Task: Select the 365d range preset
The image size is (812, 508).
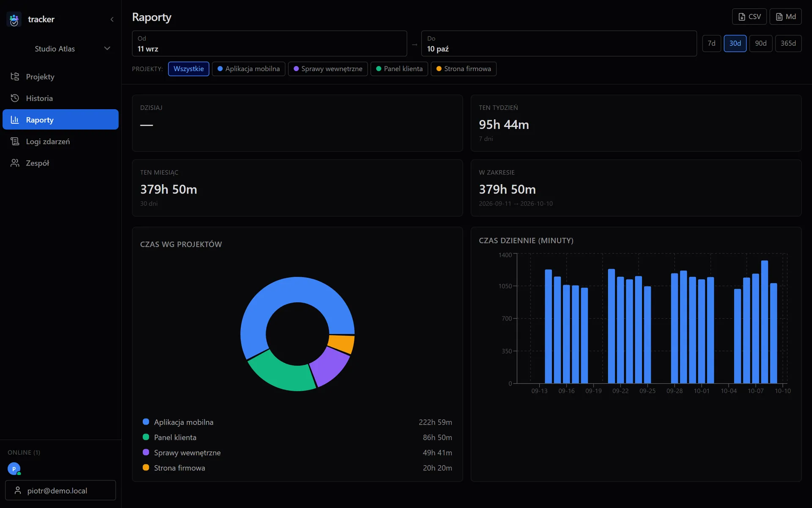Action: [x=788, y=44]
